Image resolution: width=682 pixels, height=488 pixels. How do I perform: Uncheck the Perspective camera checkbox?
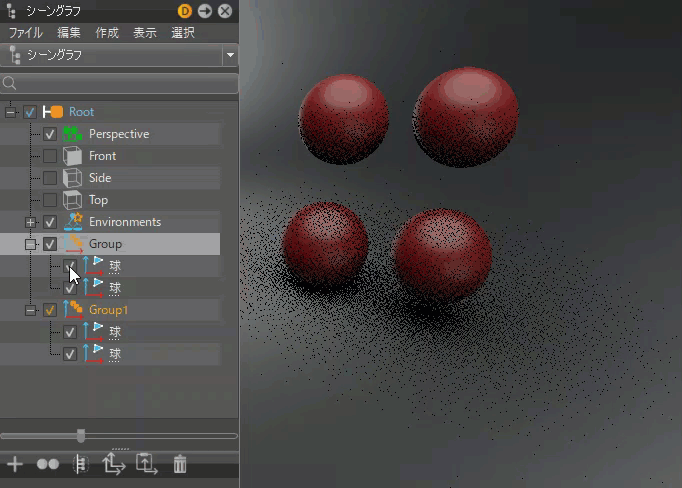tap(50, 134)
